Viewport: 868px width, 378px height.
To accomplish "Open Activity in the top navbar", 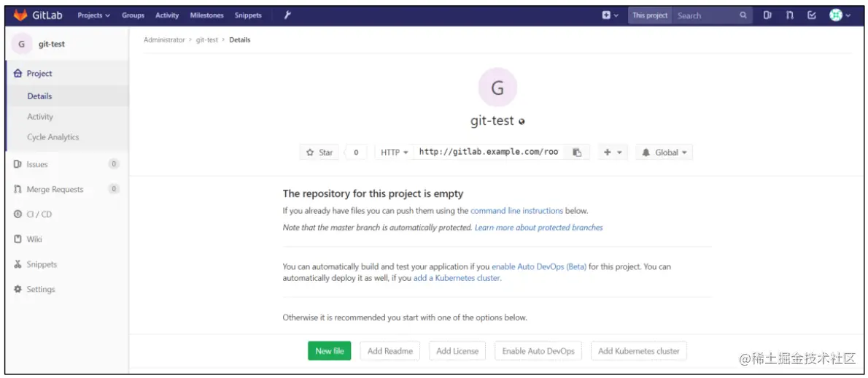I will pos(167,15).
